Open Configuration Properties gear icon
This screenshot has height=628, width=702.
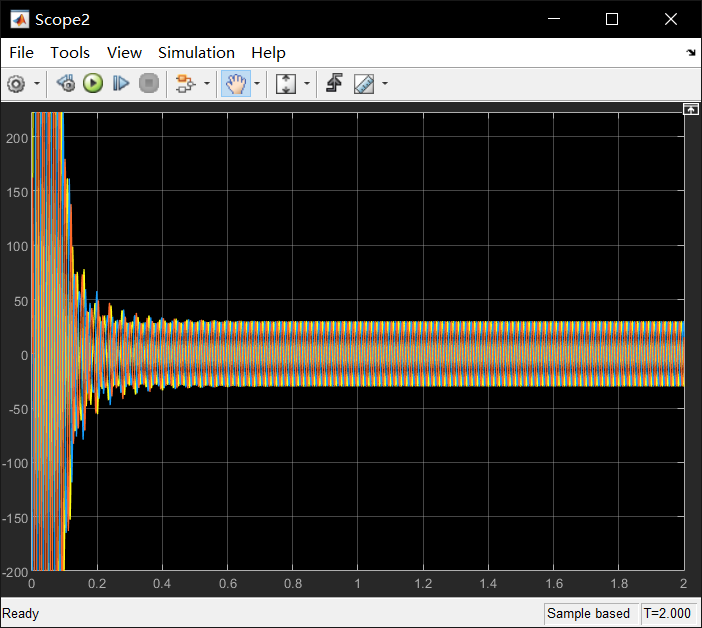[17, 84]
